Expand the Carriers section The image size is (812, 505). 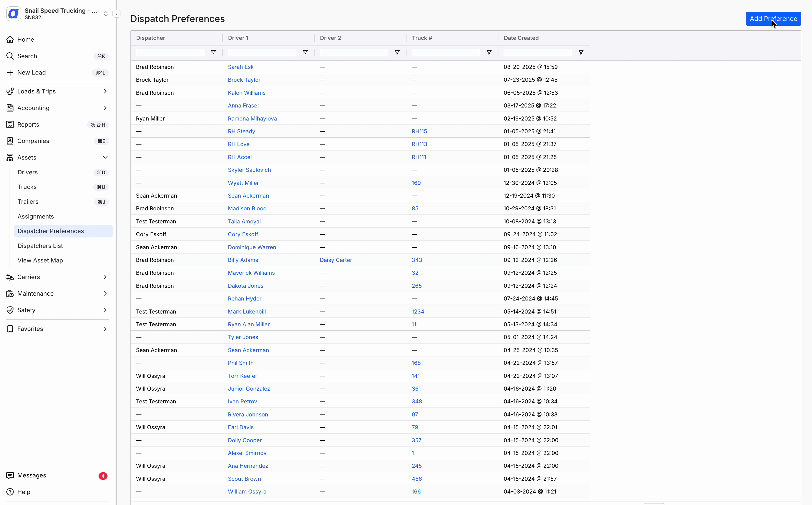point(57,277)
